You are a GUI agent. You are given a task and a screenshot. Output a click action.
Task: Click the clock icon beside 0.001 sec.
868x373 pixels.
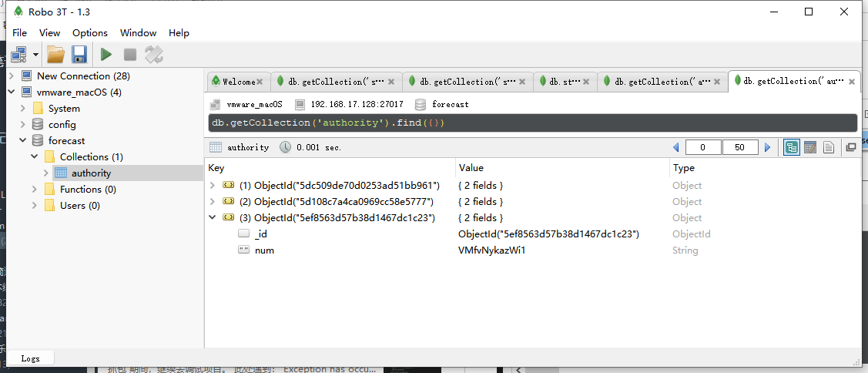click(285, 147)
